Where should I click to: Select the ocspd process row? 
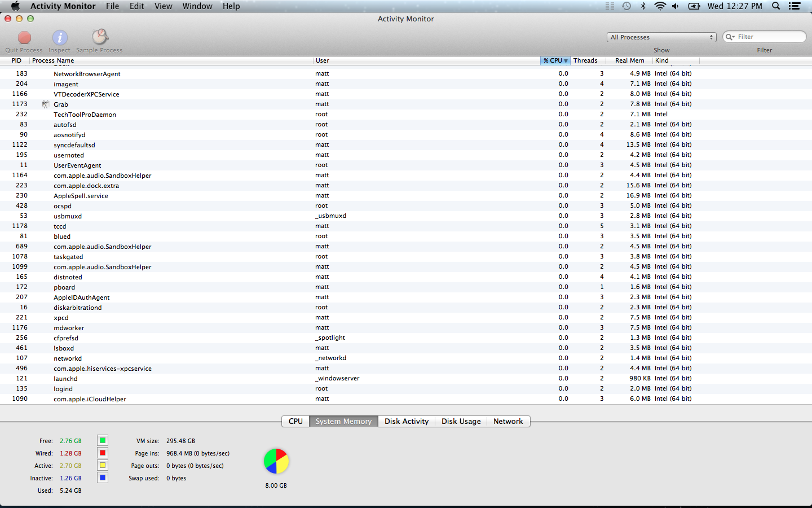pyautogui.click(x=406, y=206)
